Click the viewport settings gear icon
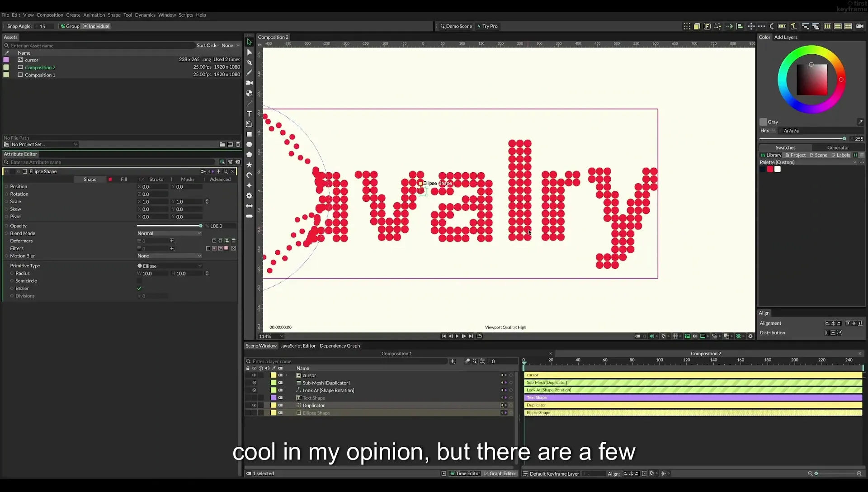 pyautogui.click(x=750, y=336)
